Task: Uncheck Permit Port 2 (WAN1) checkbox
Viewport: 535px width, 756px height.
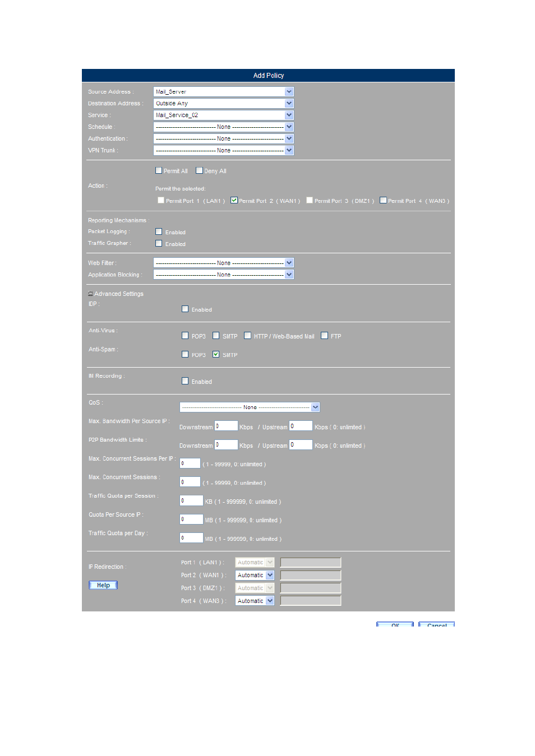Action: 234,200
